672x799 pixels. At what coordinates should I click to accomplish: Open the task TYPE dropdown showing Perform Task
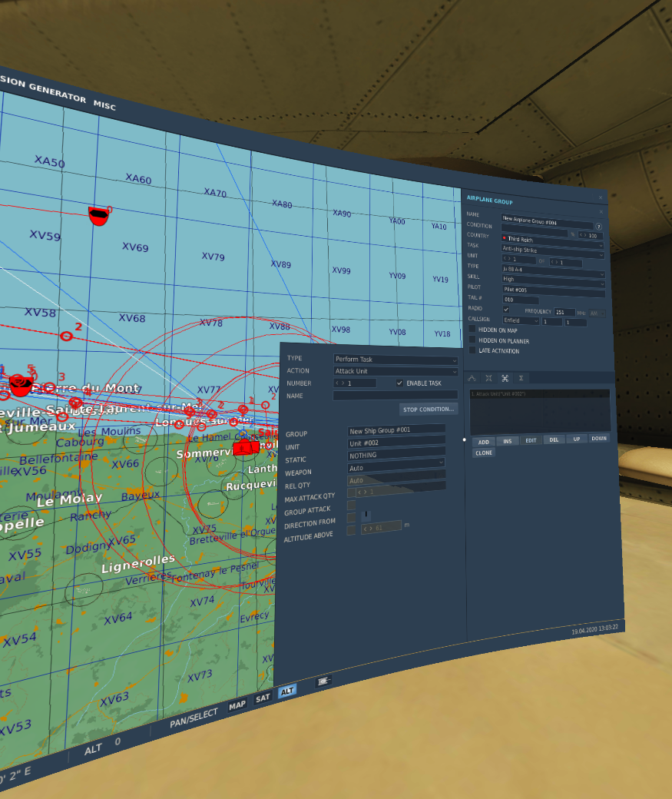click(x=396, y=360)
